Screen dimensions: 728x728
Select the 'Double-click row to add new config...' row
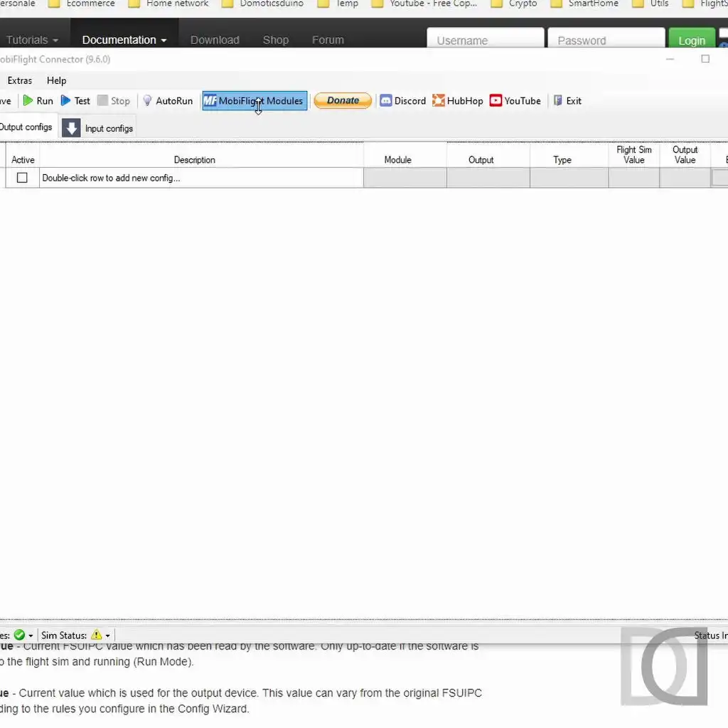tap(201, 178)
